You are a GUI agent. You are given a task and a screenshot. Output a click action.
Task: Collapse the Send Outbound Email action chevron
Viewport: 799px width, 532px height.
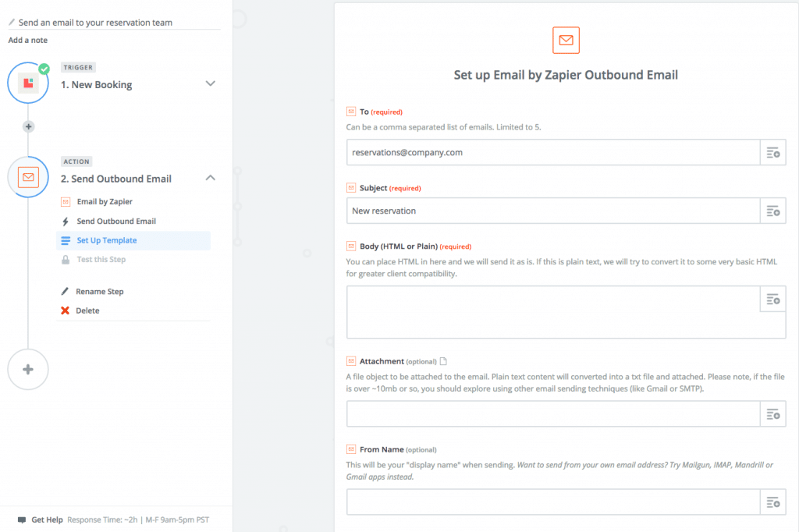click(211, 177)
